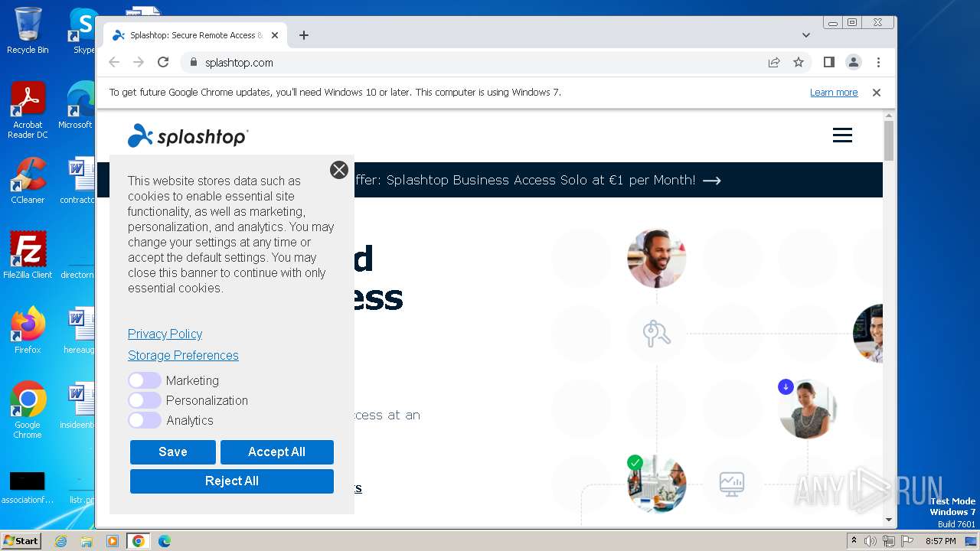Image resolution: width=980 pixels, height=551 pixels.
Task: Open FileZilla Client desktop icon
Action: tap(28, 256)
